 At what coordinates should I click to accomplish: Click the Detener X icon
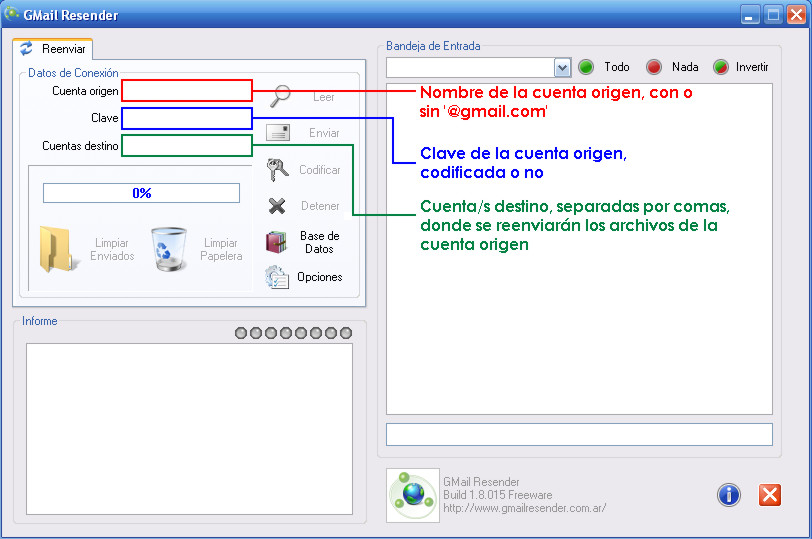click(278, 206)
